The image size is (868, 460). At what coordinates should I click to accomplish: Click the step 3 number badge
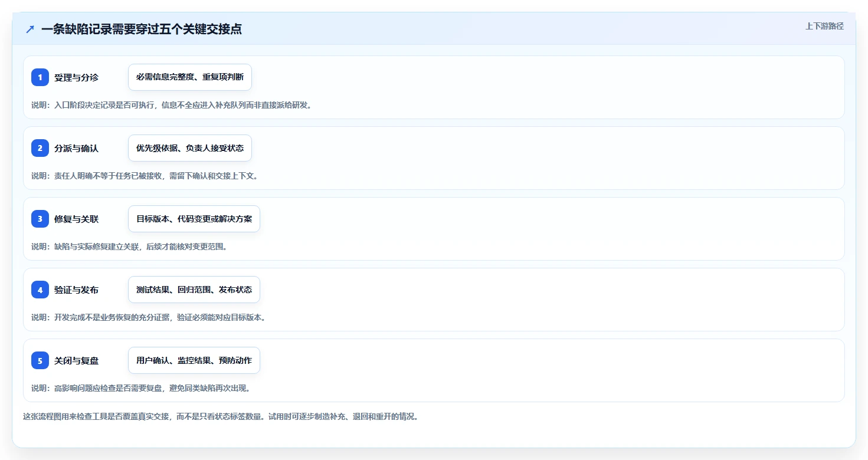point(40,219)
